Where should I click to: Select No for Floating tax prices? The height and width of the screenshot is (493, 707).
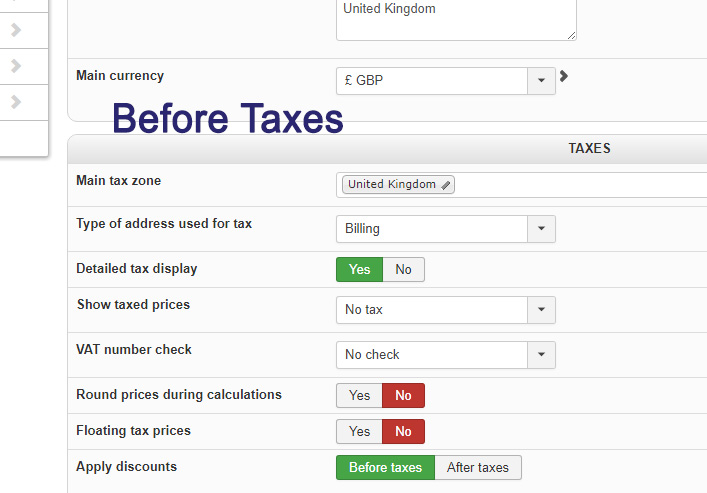click(403, 431)
